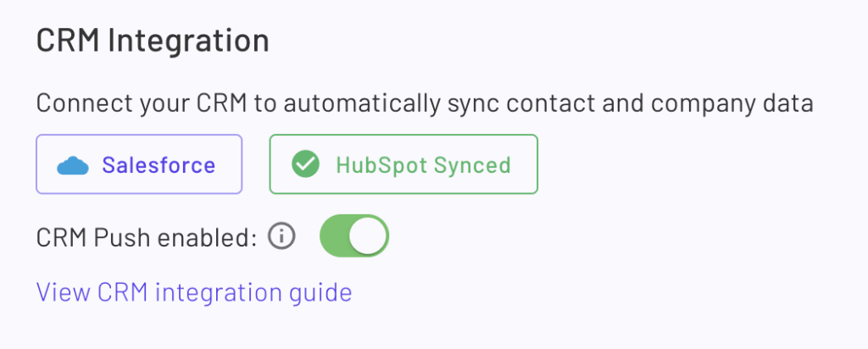Toggle the CRM Push enabled switch
Image resolution: width=868 pixels, height=349 pixels.
coord(354,236)
